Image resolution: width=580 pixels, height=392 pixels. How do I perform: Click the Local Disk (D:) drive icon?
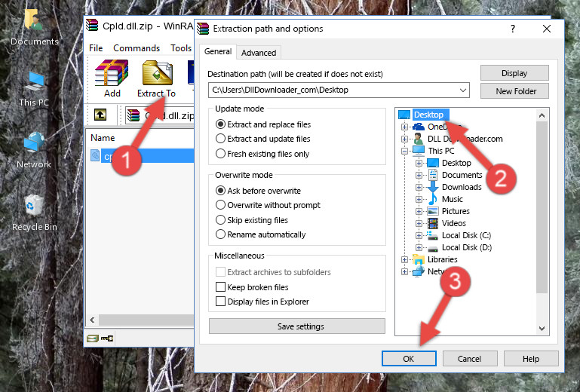433,248
